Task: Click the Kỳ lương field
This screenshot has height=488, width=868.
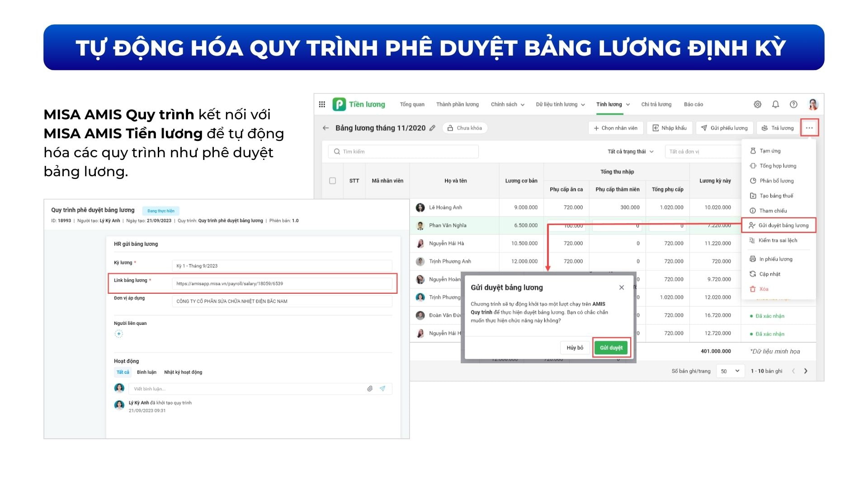Action: tap(282, 266)
